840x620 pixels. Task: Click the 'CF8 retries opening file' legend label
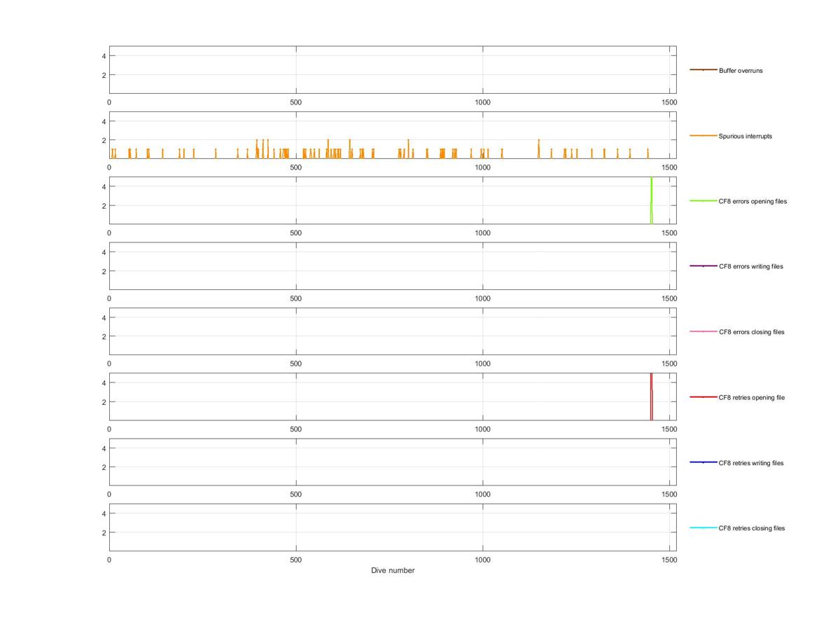pos(752,397)
